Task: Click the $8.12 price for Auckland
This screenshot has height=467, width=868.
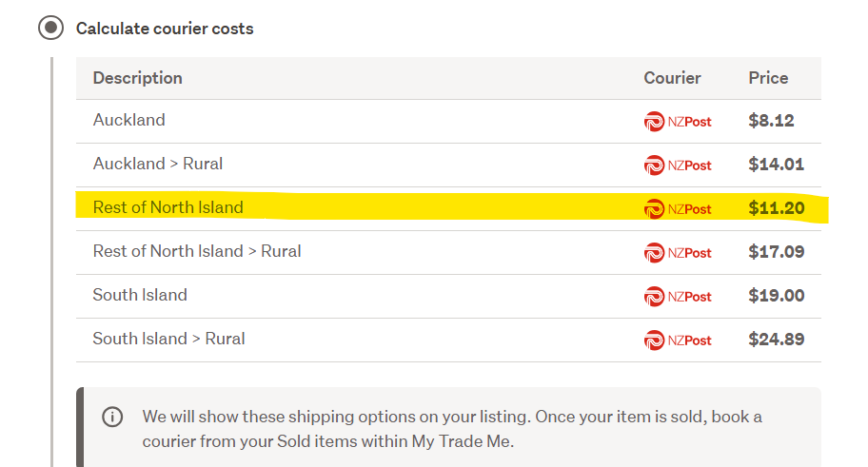Action: (x=771, y=121)
